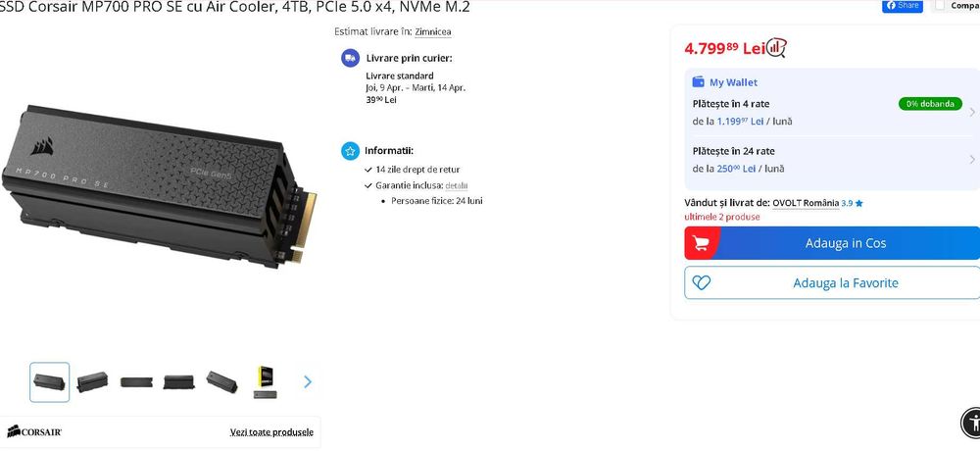Viewport: 980px width, 451px height.
Task: Click the heart favorites icon
Action: [702, 282]
